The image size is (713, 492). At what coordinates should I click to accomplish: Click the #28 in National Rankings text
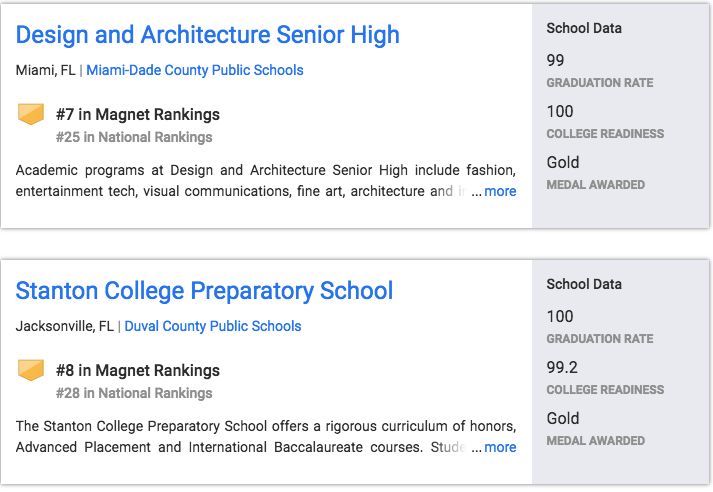tap(134, 393)
